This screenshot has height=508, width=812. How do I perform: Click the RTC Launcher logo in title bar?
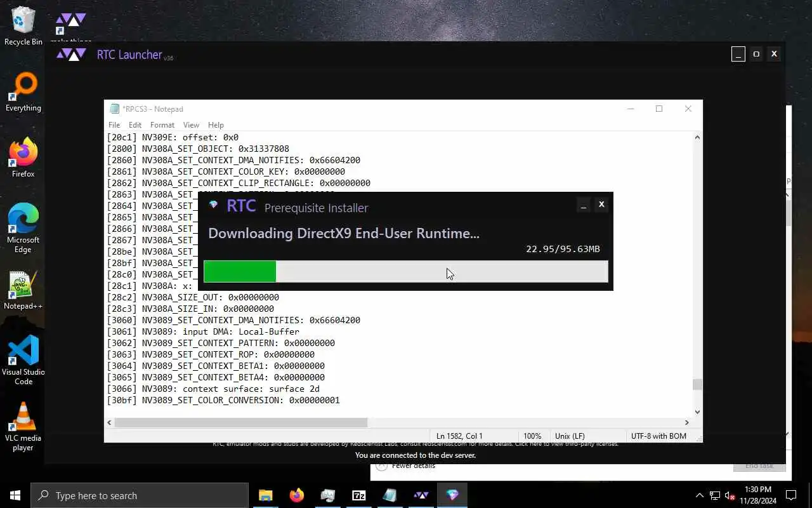pyautogui.click(x=71, y=55)
